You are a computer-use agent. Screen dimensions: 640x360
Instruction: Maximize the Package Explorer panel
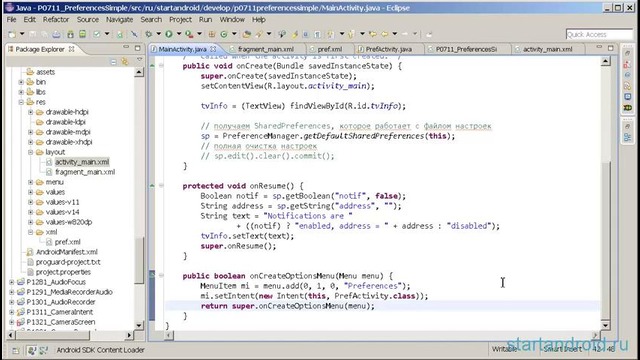pyautogui.click(x=138, y=48)
